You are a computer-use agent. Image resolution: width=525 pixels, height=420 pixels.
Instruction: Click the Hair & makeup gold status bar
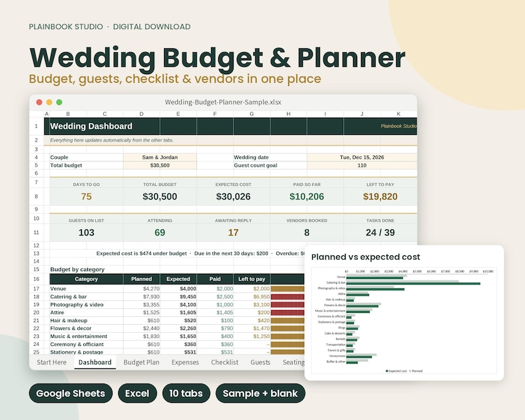288,321
